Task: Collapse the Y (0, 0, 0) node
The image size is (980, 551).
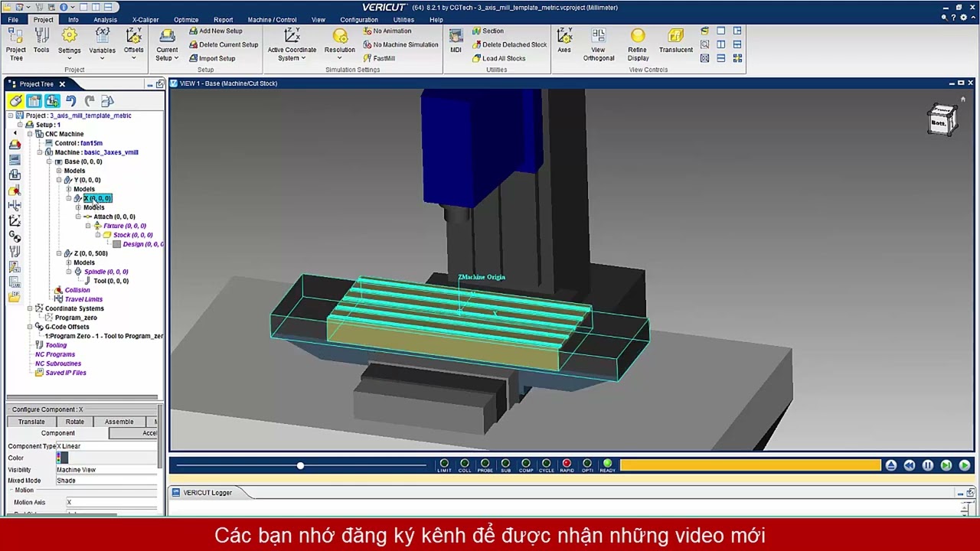Action: point(59,180)
